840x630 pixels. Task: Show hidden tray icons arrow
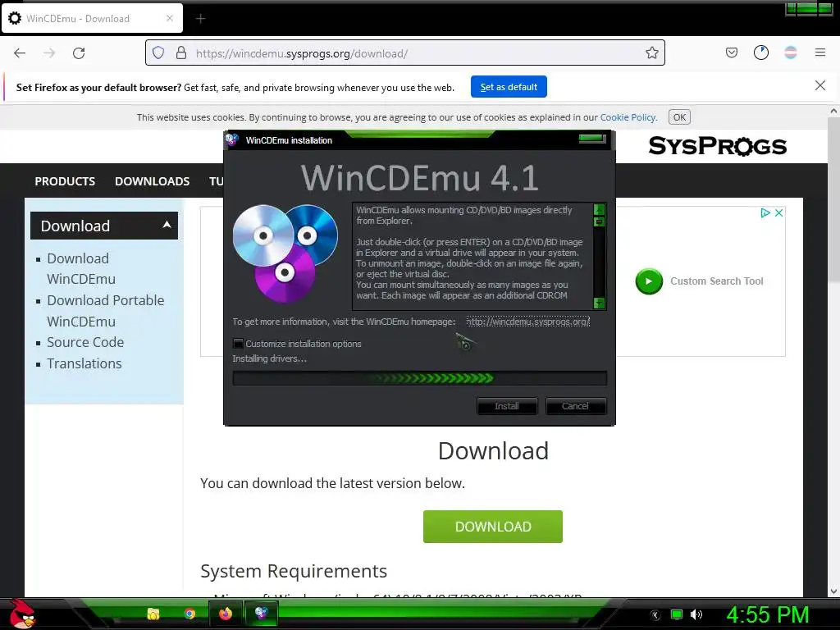pyautogui.click(x=655, y=614)
